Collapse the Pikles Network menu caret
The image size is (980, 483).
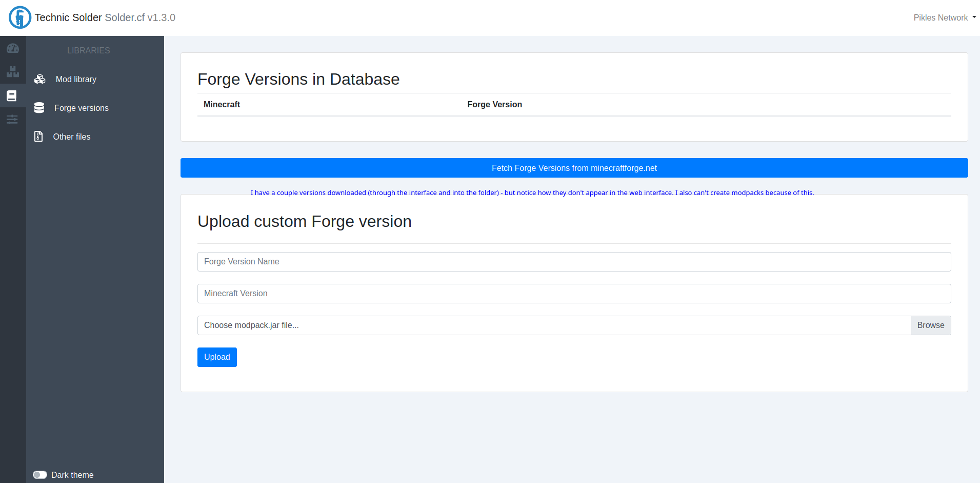pos(973,17)
